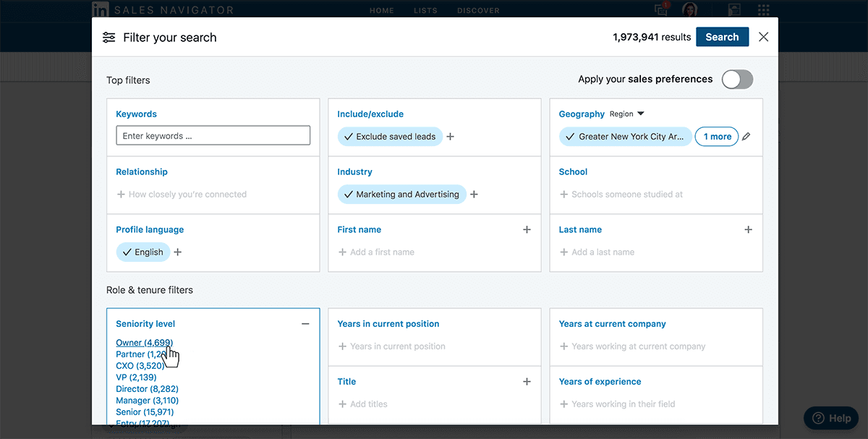The height and width of the screenshot is (439, 868).
Task: Toggle Apply your sales preferences switch
Action: click(737, 80)
